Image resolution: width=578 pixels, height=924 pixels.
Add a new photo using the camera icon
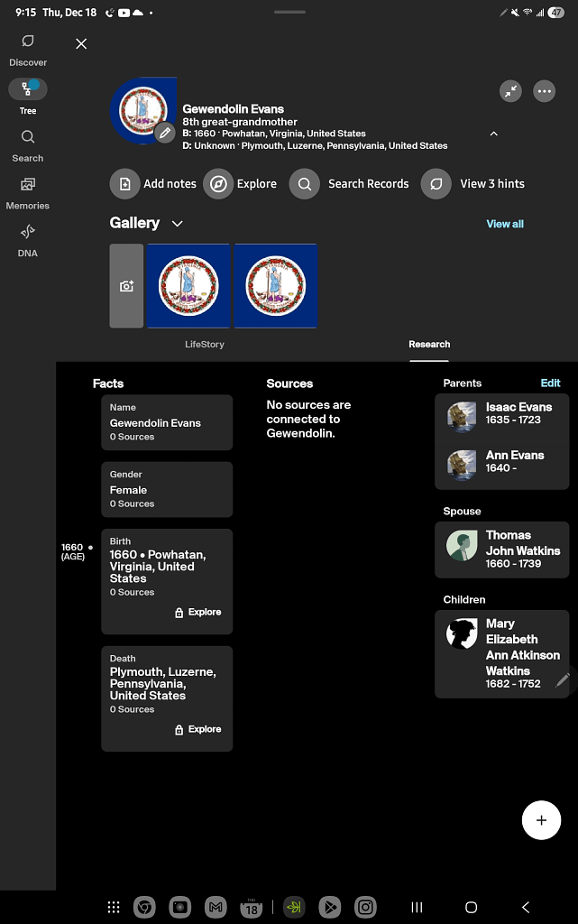click(126, 285)
